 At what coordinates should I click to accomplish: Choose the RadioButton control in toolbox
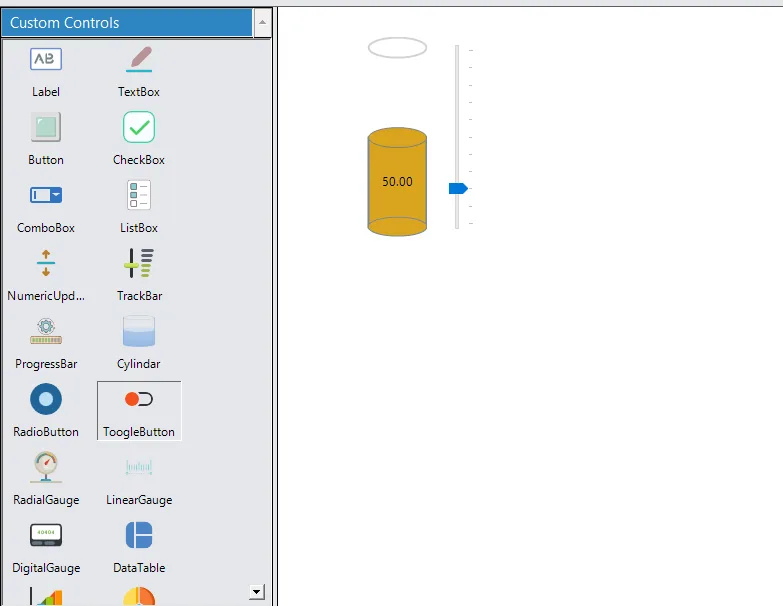pos(46,410)
